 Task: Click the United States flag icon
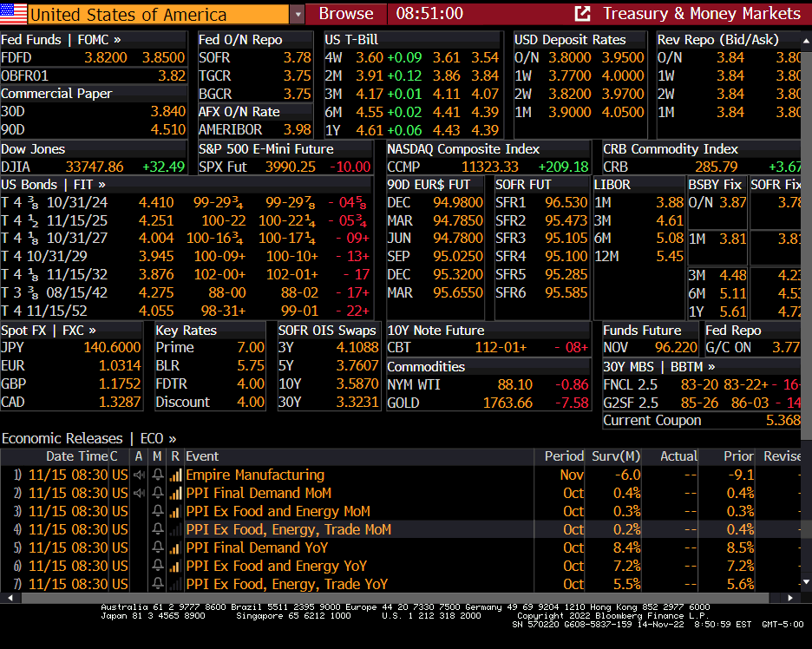coord(14,14)
